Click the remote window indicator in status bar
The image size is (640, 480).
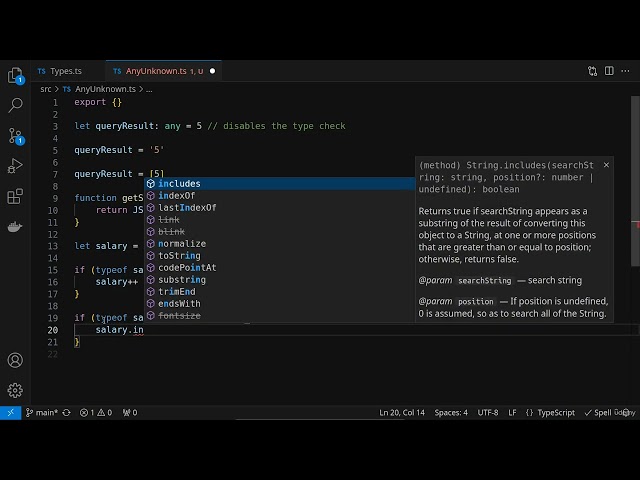[x=11, y=413]
